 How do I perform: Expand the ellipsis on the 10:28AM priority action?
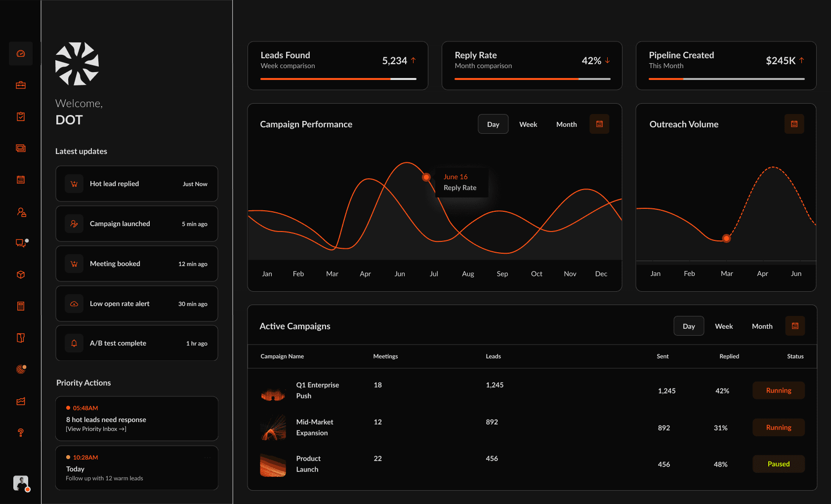[x=208, y=457]
